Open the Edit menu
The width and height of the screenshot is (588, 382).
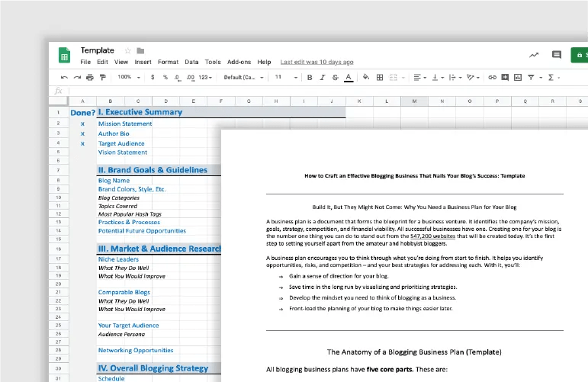(102, 62)
